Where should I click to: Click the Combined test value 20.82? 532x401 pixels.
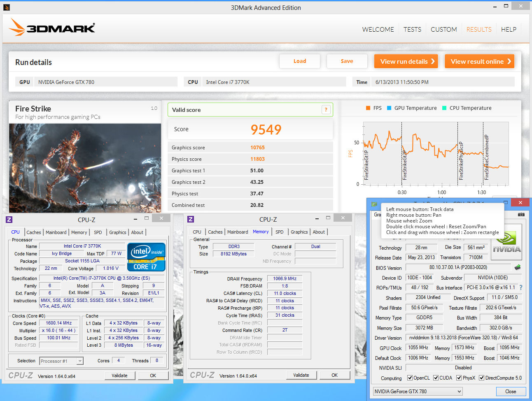pyautogui.click(x=257, y=205)
